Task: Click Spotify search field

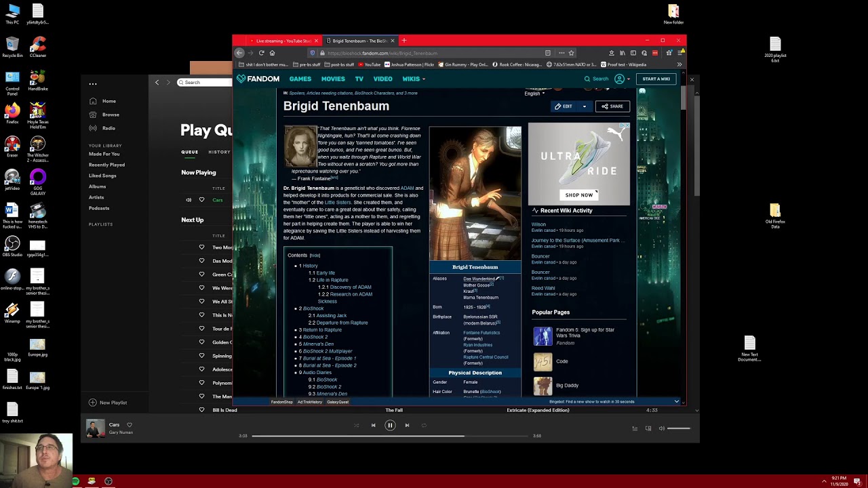Action: [204, 83]
